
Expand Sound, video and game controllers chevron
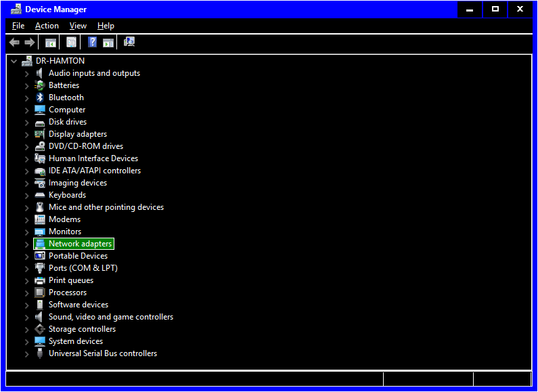click(x=27, y=318)
